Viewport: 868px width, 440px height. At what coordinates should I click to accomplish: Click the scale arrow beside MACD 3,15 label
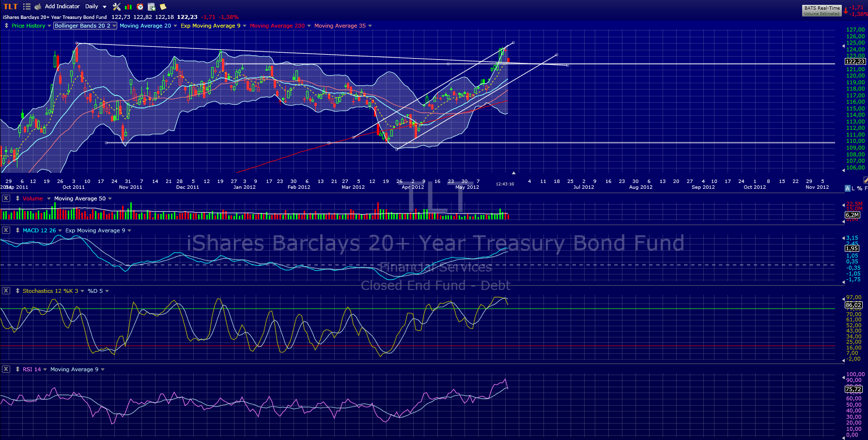(x=844, y=238)
